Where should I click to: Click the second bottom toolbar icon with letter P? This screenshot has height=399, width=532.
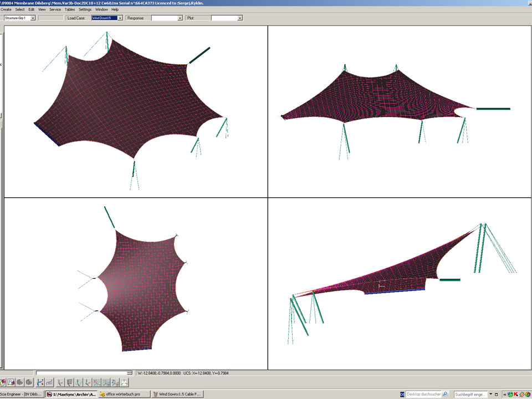[11, 382]
